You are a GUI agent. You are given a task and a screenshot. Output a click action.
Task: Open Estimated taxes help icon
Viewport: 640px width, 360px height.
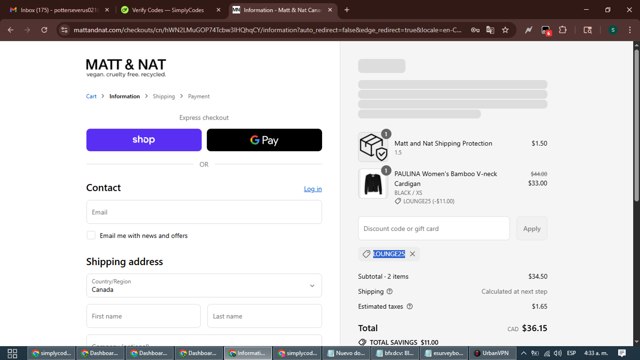point(410,307)
